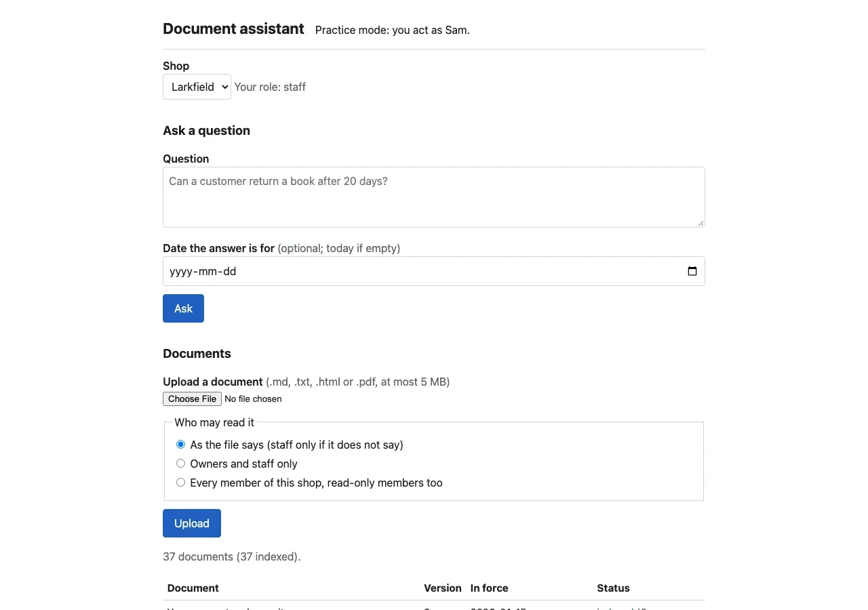The width and height of the screenshot is (868, 610).
Task: Click the Ask button
Action: (183, 308)
